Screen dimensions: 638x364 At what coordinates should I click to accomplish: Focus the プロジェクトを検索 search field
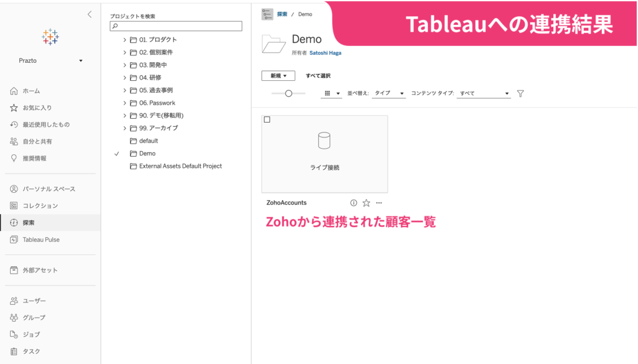[x=176, y=26]
